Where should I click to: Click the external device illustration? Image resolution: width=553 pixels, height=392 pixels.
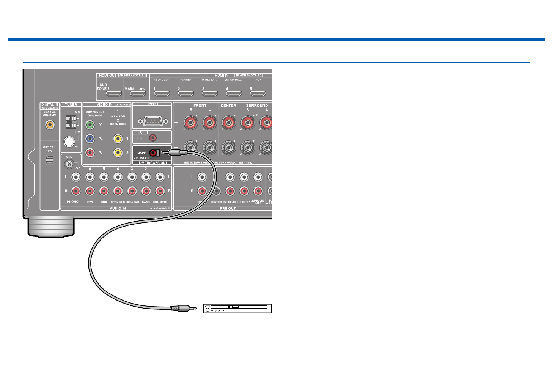[x=237, y=309]
